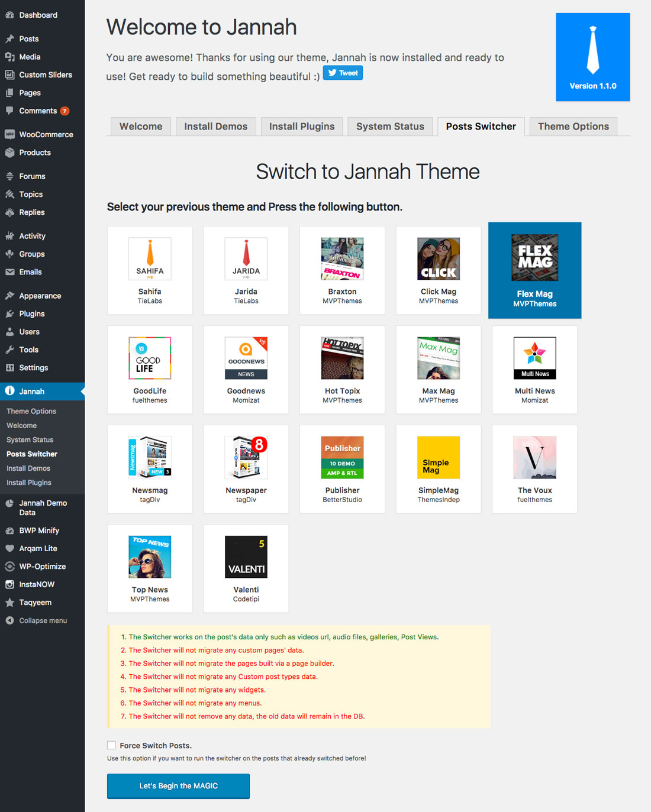The image size is (651, 812).
Task: Click the BWP Minify icon
Action: (9, 530)
